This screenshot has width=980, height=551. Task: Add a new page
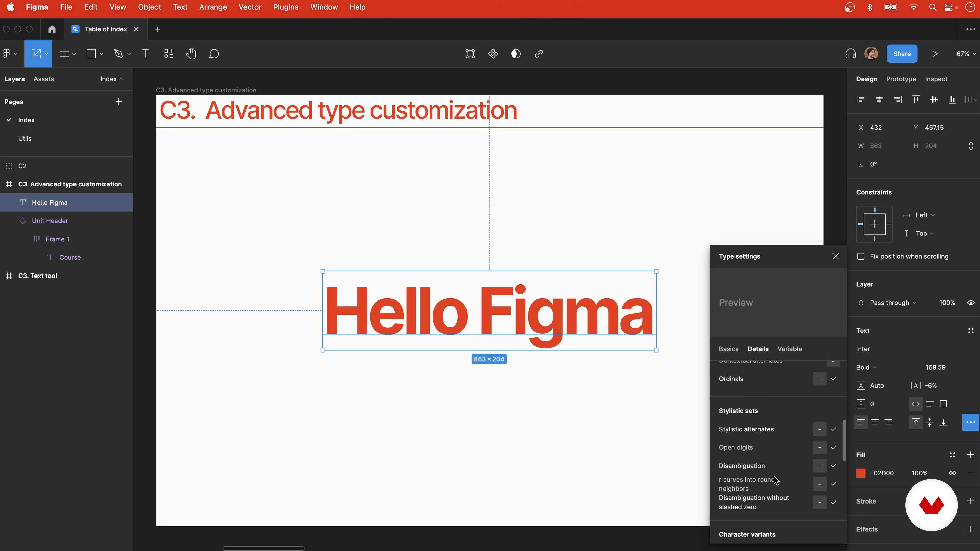point(119,102)
